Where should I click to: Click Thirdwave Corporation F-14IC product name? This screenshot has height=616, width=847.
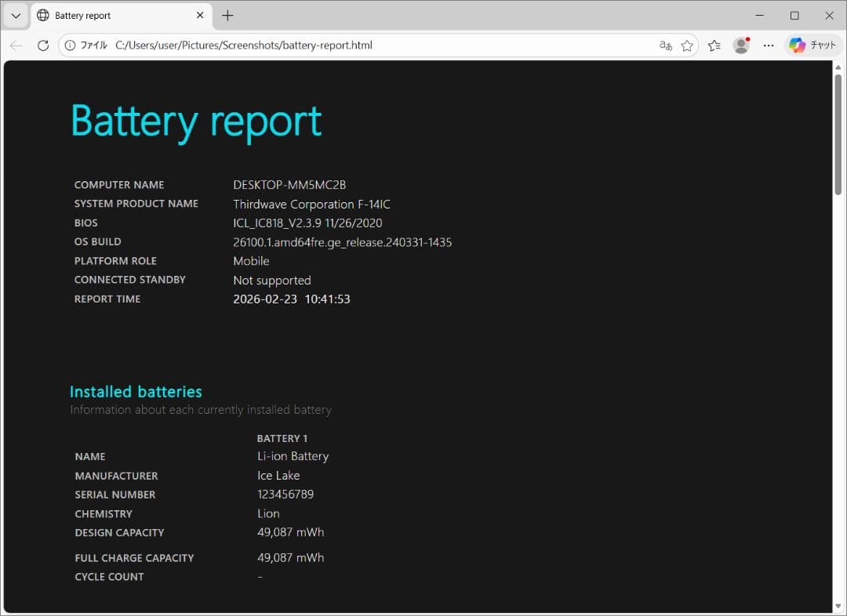pos(311,204)
